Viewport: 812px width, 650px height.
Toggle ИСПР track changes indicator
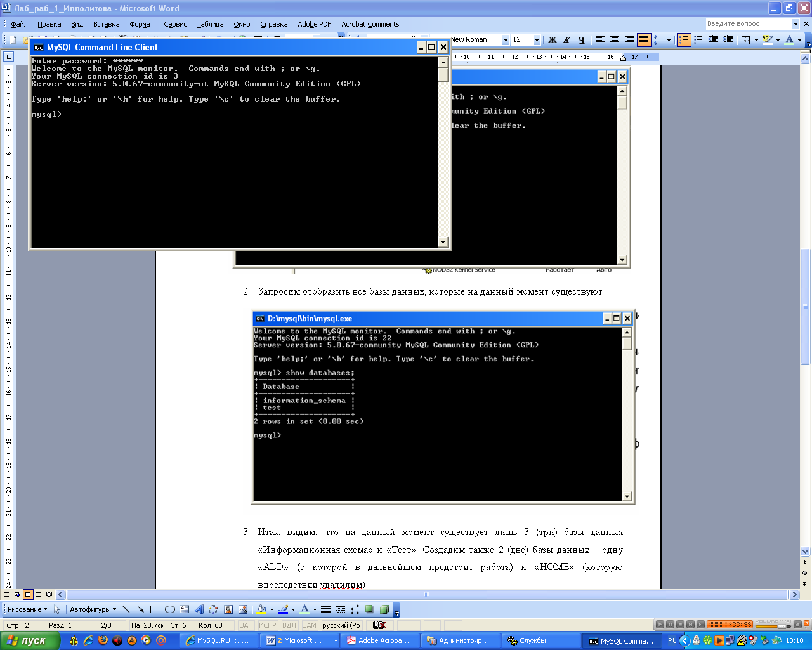pyautogui.click(x=267, y=625)
